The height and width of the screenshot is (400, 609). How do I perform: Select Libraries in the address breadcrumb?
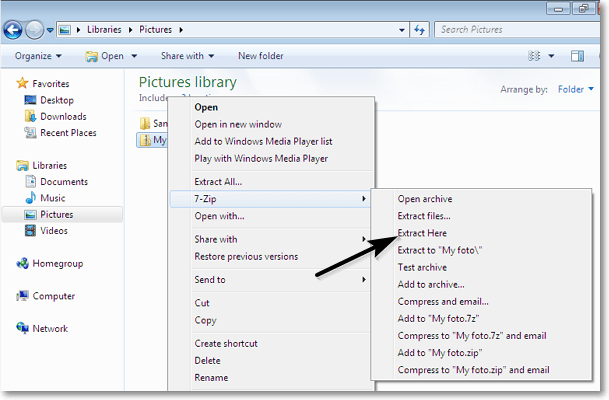click(x=104, y=30)
